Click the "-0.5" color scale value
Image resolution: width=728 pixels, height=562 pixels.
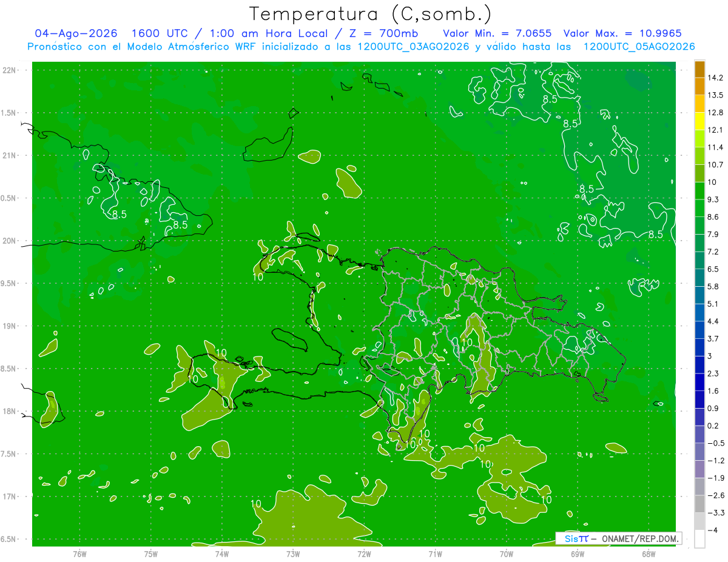click(716, 443)
